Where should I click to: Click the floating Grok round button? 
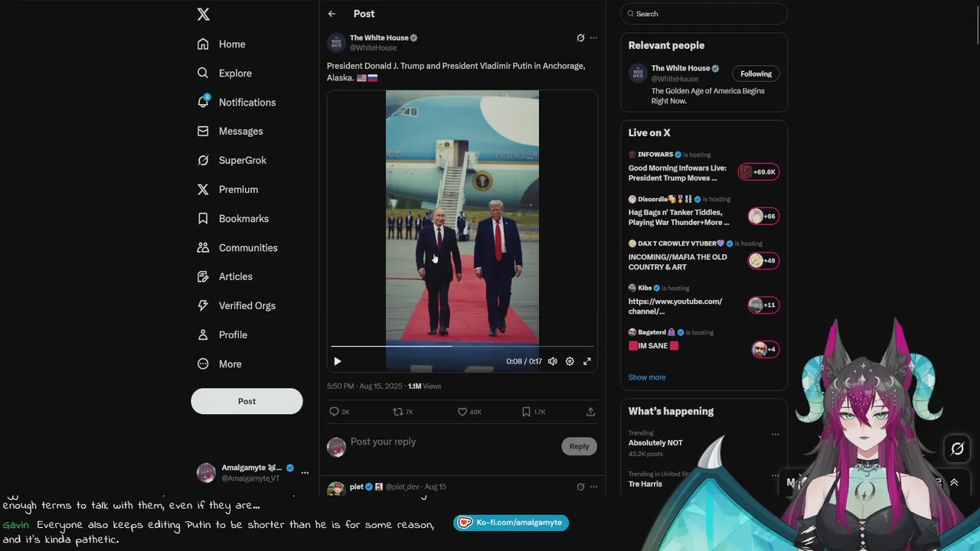pyautogui.click(x=957, y=449)
